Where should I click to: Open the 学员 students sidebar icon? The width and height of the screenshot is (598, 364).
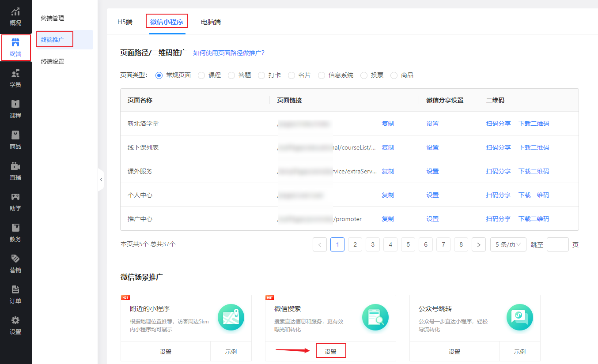(15, 74)
